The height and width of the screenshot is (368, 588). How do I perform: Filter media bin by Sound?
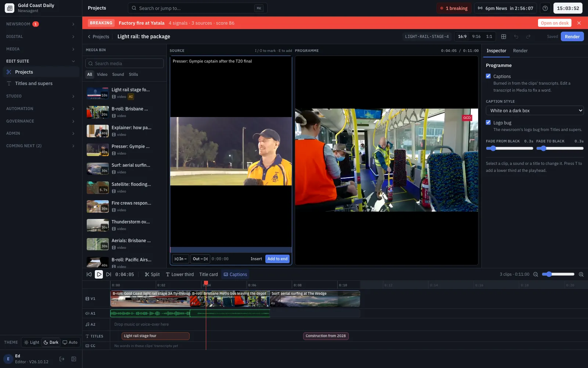click(x=118, y=74)
